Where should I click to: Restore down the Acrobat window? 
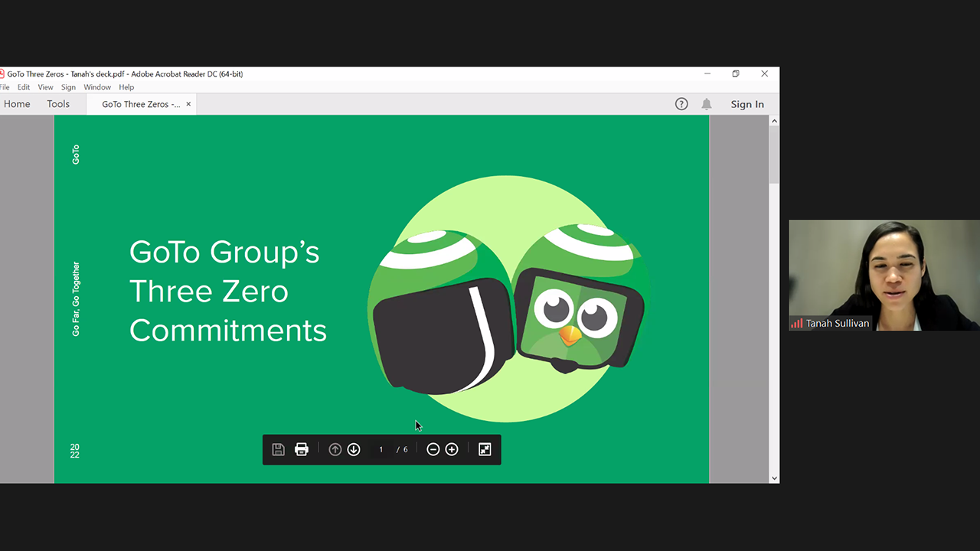click(736, 73)
